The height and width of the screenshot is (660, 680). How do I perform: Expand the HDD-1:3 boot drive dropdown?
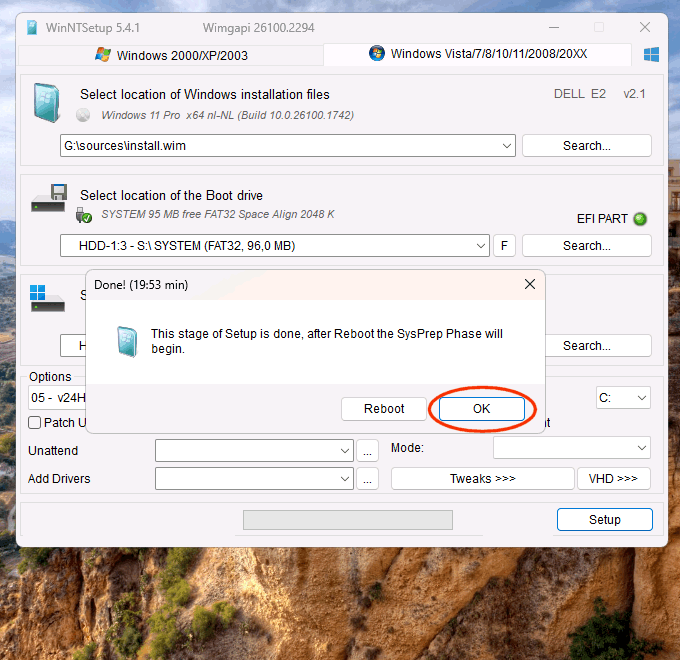point(480,246)
